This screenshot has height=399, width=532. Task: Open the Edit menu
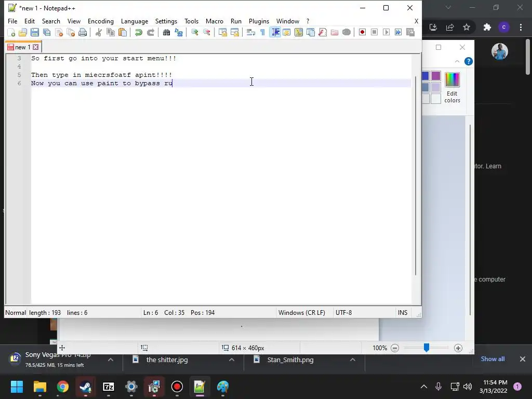coord(30,21)
